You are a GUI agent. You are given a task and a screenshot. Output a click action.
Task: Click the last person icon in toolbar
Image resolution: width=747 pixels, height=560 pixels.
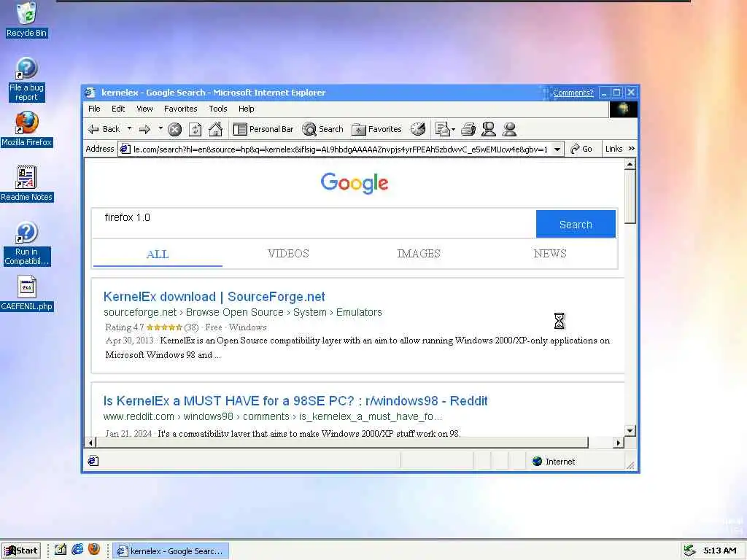tap(509, 129)
